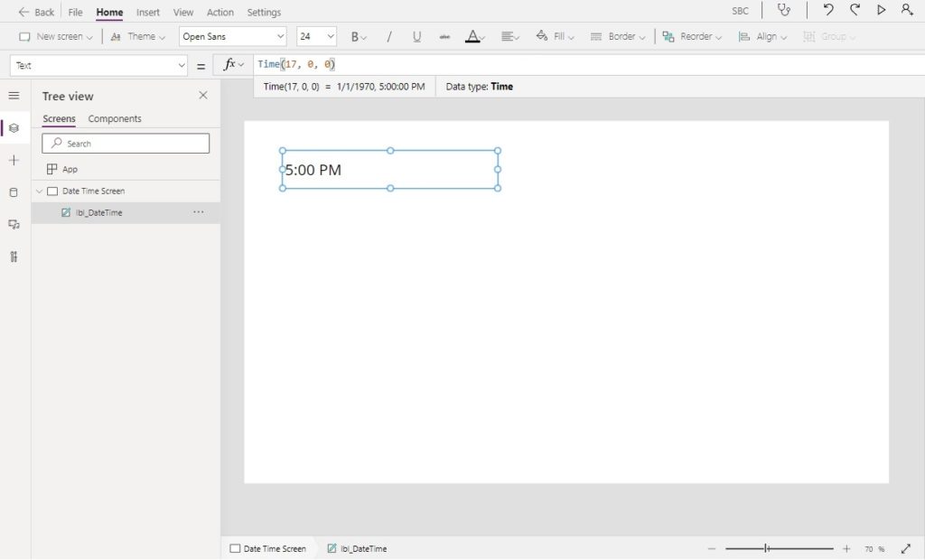Collapse the Date Time Screen tree node

point(39,191)
